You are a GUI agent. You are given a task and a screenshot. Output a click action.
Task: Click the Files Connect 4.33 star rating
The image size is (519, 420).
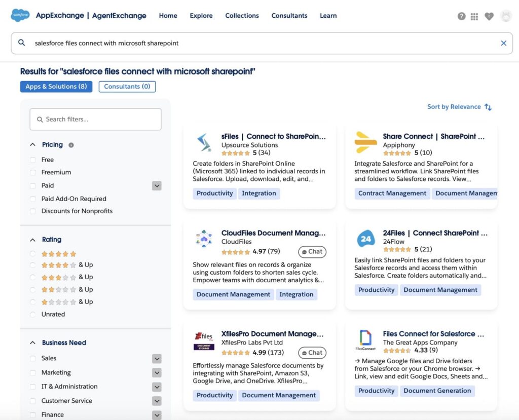tap(397, 350)
